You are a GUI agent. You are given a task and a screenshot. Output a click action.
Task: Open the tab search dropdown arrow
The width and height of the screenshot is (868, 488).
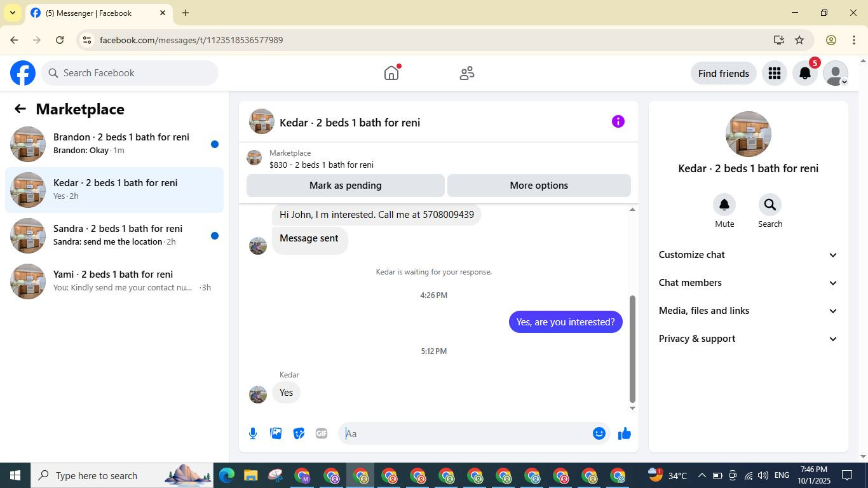point(12,13)
